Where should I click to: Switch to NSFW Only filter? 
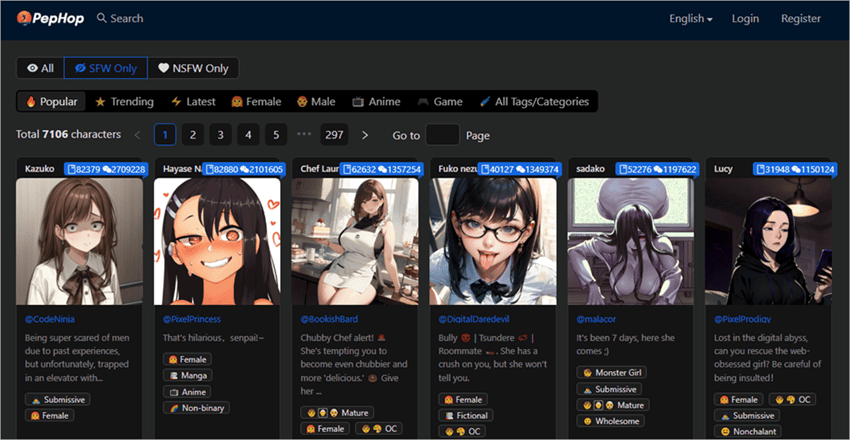(193, 68)
